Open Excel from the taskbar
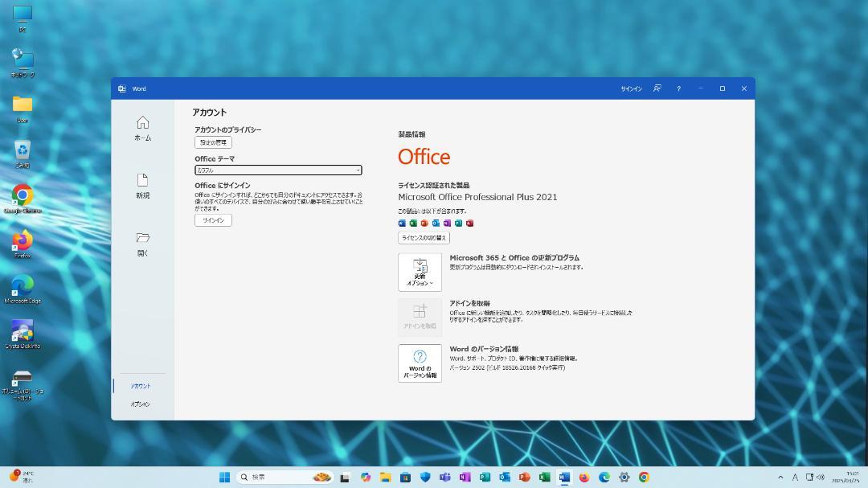The height and width of the screenshot is (488, 868). tap(544, 477)
